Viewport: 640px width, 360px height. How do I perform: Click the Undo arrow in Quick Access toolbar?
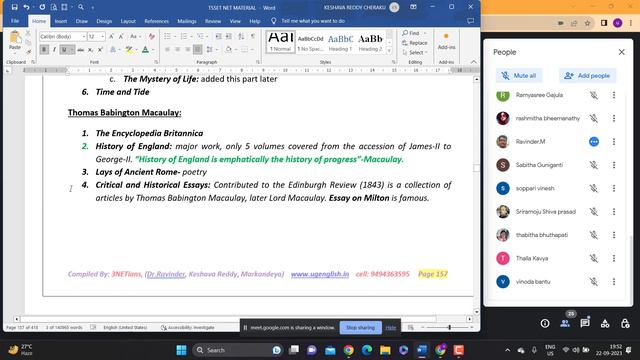tap(26, 7)
